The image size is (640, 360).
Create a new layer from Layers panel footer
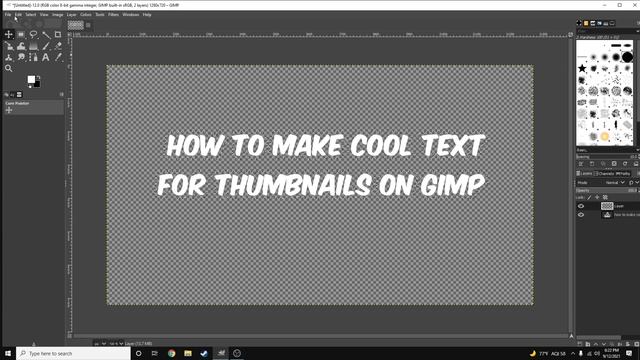pyautogui.click(x=580, y=344)
